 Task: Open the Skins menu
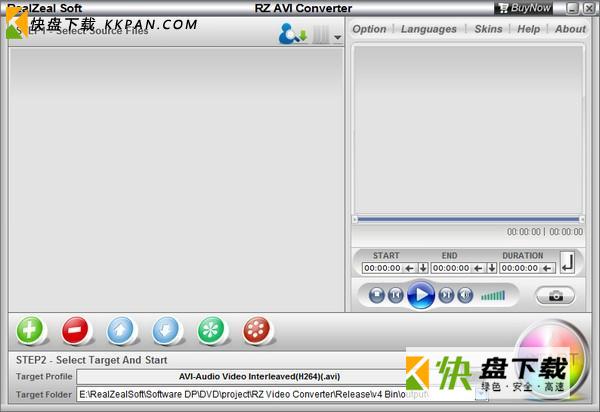point(488,29)
